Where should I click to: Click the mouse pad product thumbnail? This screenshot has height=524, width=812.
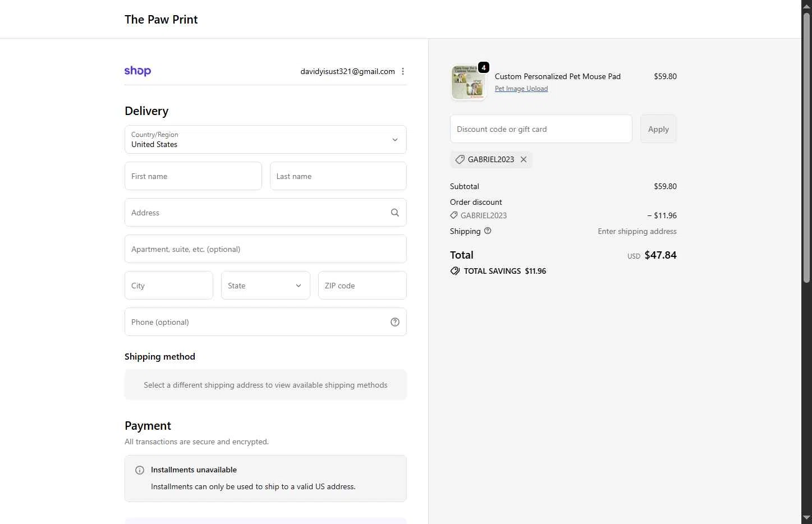(x=469, y=82)
